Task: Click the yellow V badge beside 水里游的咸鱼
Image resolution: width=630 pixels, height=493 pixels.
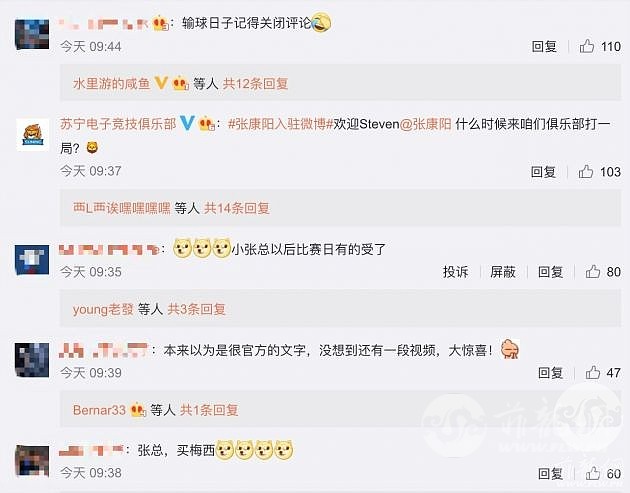Action: [161, 84]
